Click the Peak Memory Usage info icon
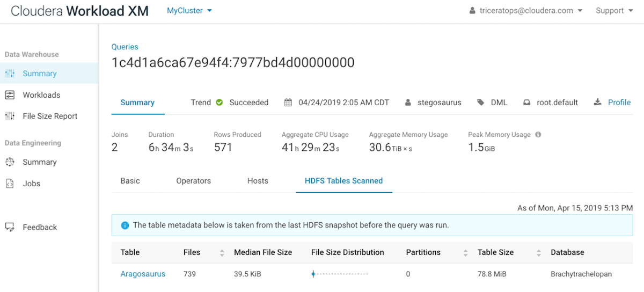Image resolution: width=644 pixels, height=292 pixels. pyautogui.click(x=538, y=135)
